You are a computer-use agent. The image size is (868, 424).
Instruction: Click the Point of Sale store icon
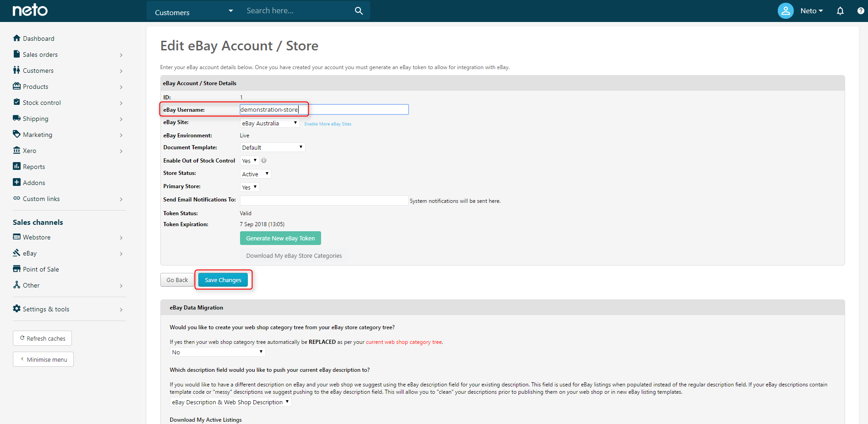17,269
